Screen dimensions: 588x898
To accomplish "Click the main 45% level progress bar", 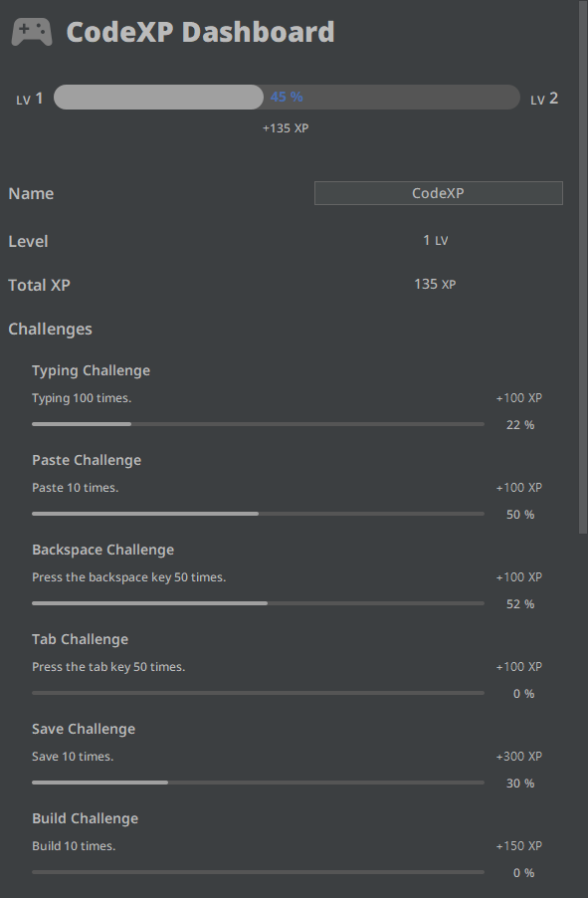I will pyautogui.click(x=289, y=97).
